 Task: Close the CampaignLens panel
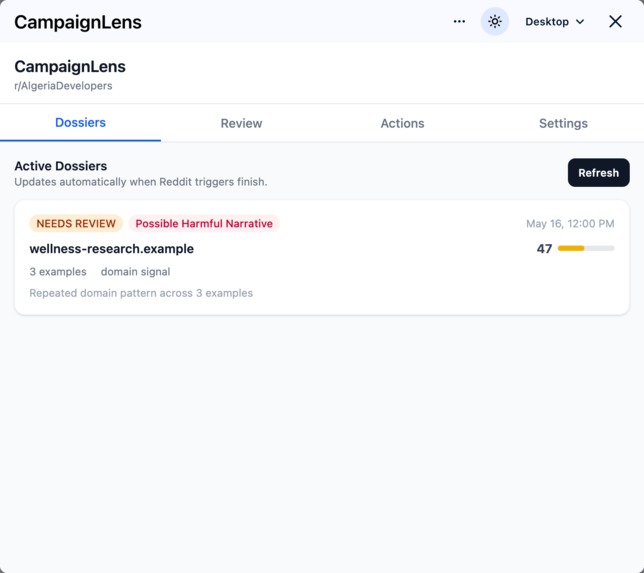pos(615,21)
